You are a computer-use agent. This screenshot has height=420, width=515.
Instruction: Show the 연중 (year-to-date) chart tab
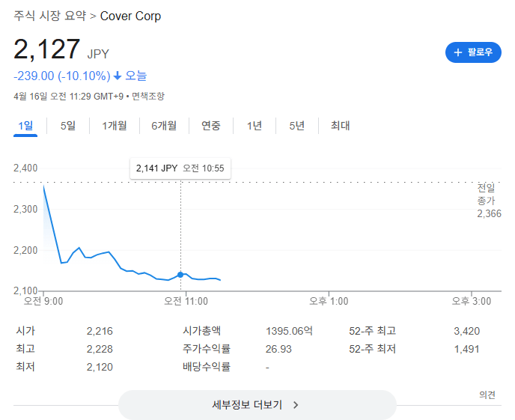tap(211, 126)
